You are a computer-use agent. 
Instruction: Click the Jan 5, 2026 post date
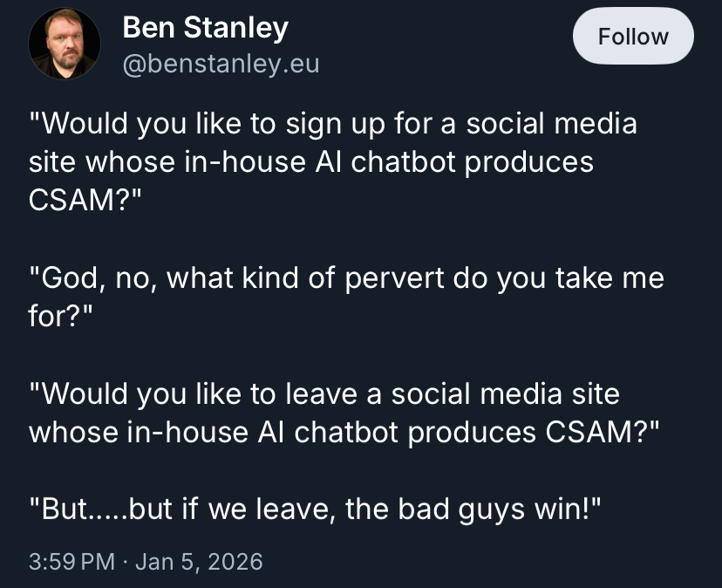tap(199, 561)
